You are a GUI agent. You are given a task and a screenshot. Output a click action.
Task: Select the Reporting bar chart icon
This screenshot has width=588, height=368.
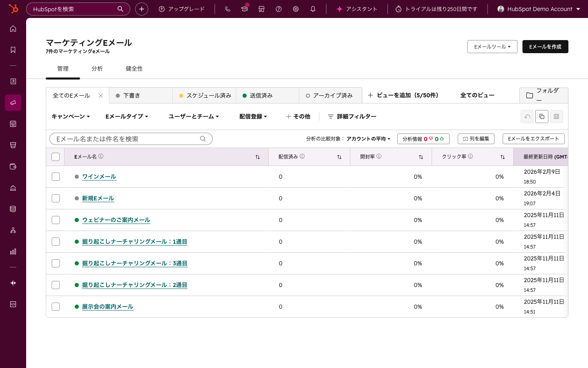point(13,251)
